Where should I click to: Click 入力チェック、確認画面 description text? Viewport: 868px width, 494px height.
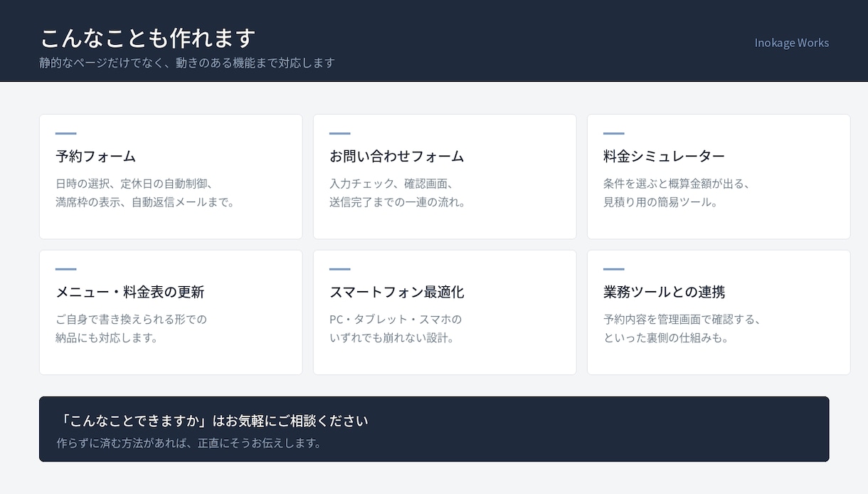pos(398,193)
